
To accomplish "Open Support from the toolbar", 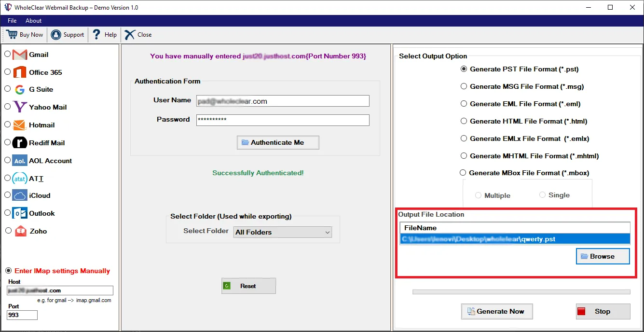I will coord(68,35).
